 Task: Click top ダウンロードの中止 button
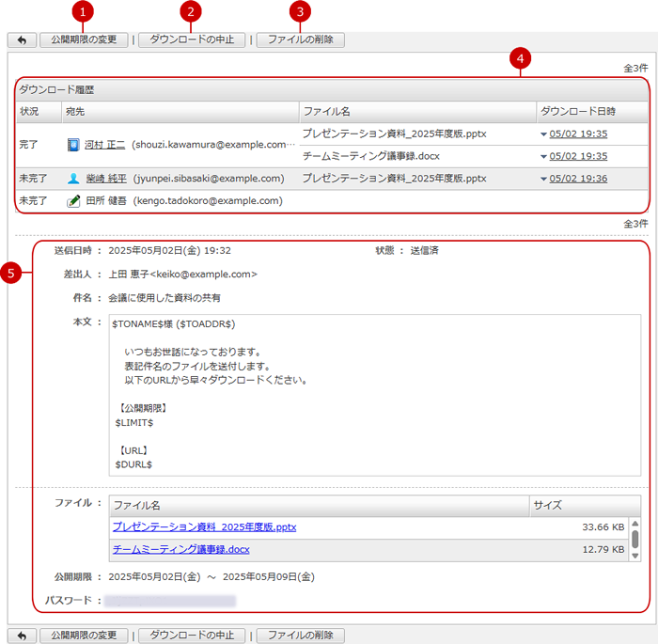(x=192, y=40)
